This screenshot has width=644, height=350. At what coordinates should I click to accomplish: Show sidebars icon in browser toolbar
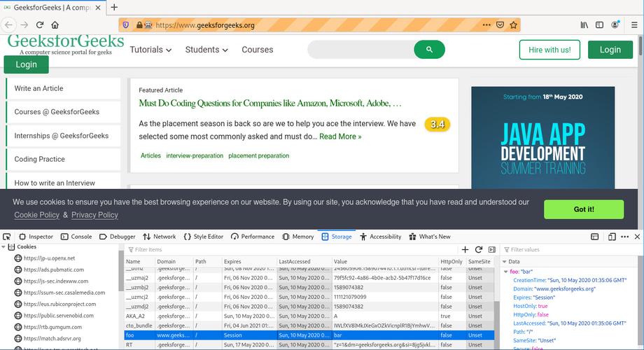pos(600,25)
